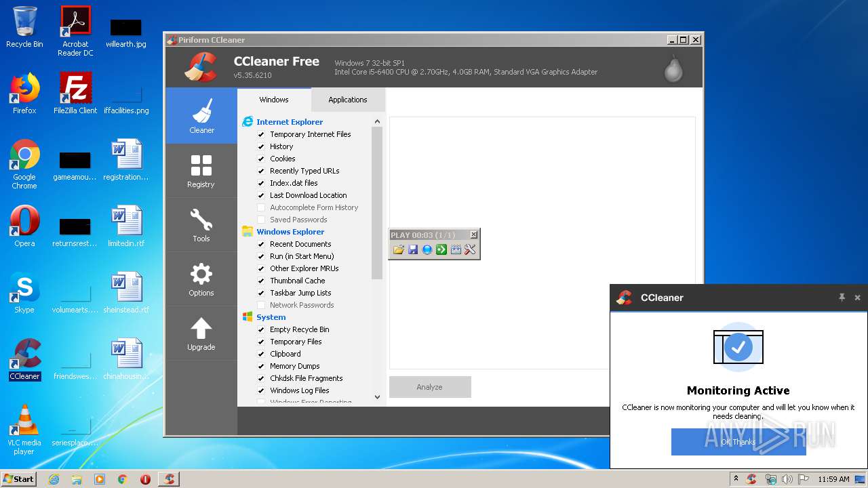This screenshot has width=868, height=488.
Task: Select the Opera desktop shortcut
Action: point(24,226)
